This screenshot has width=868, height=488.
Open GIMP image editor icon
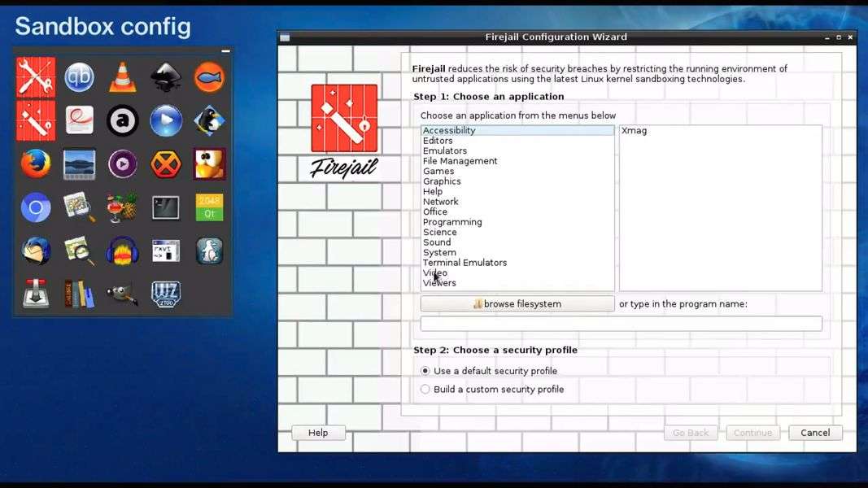[x=123, y=294]
